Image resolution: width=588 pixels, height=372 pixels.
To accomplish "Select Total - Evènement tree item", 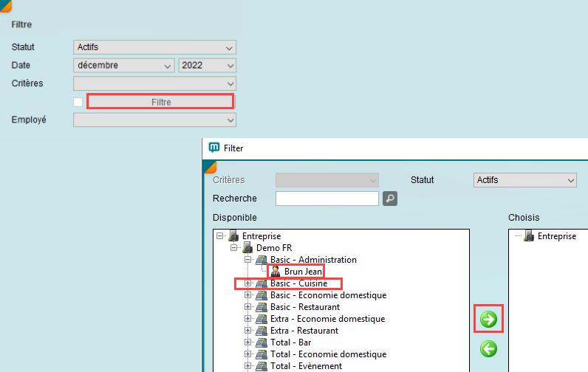I will (306, 366).
